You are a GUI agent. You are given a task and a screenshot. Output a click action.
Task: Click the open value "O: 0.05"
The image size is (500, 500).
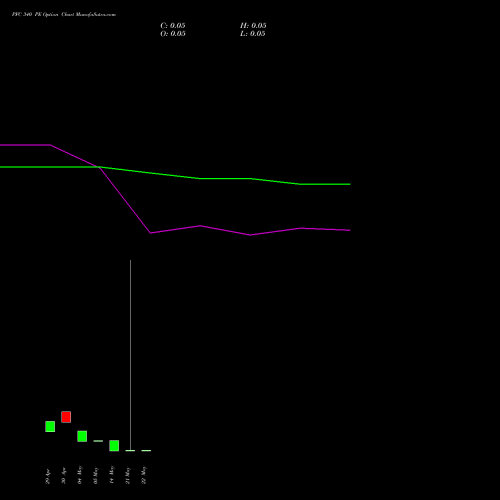click(173, 34)
